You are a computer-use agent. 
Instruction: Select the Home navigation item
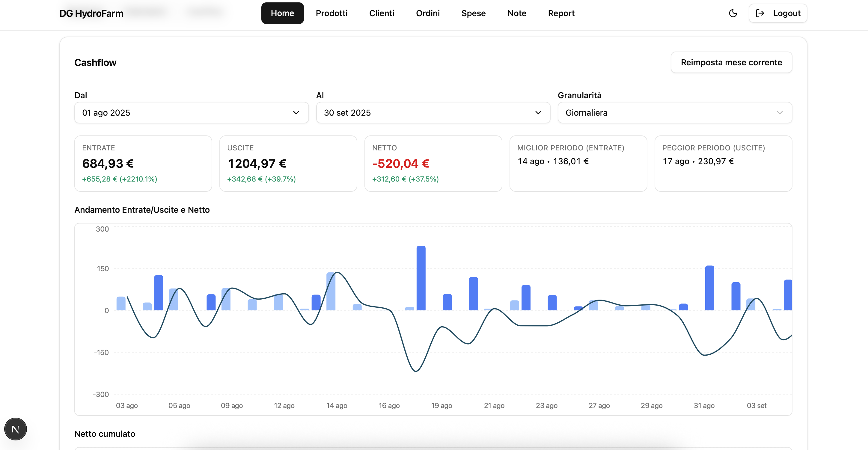[282, 13]
